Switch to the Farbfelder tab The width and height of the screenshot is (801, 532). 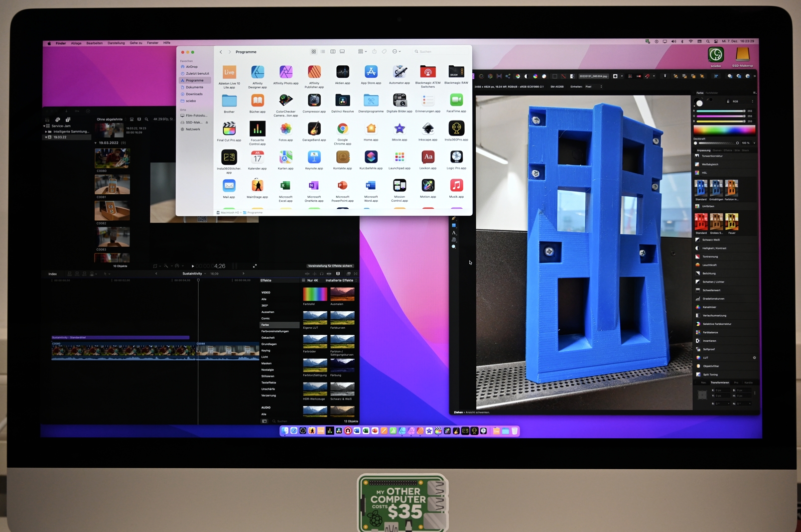point(712,93)
